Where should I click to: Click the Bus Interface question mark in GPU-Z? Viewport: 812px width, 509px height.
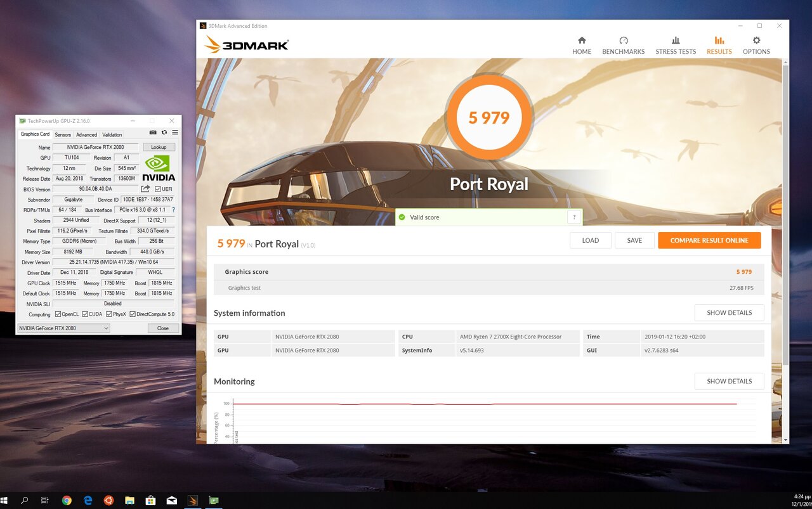tap(173, 210)
